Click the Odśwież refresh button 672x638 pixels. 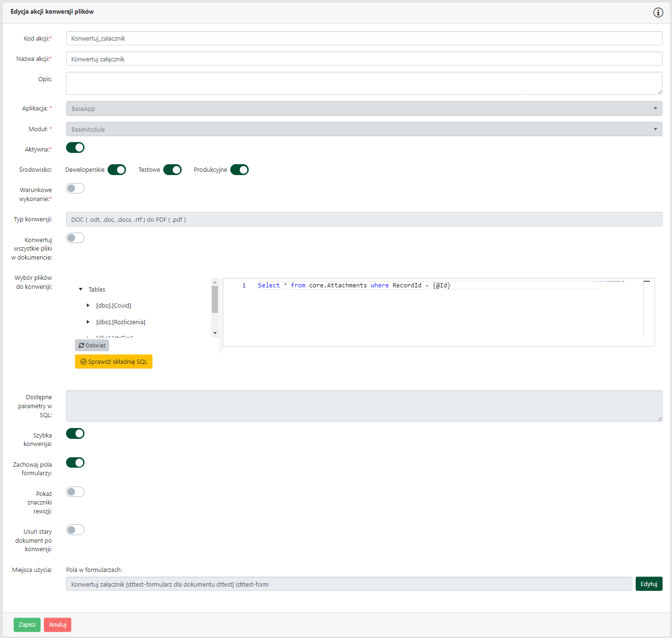(x=92, y=345)
